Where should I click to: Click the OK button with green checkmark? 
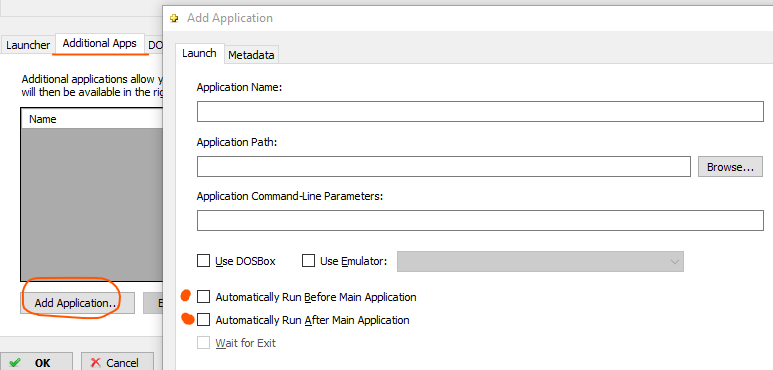pyautogui.click(x=36, y=362)
